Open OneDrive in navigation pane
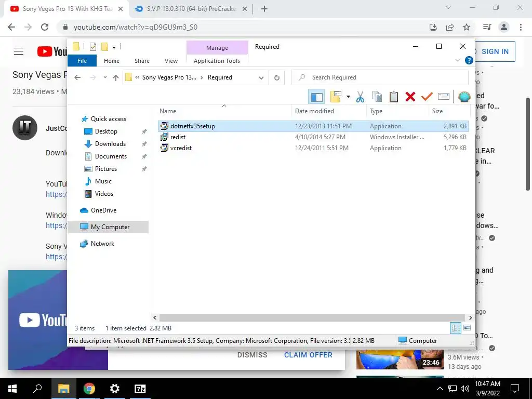This screenshot has height=399, width=532. (103, 210)
